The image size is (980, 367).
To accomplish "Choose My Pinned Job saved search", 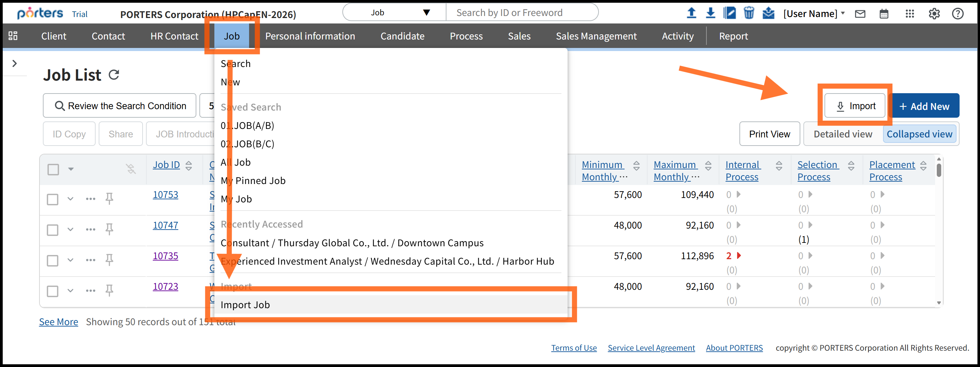I will point(253,181).
